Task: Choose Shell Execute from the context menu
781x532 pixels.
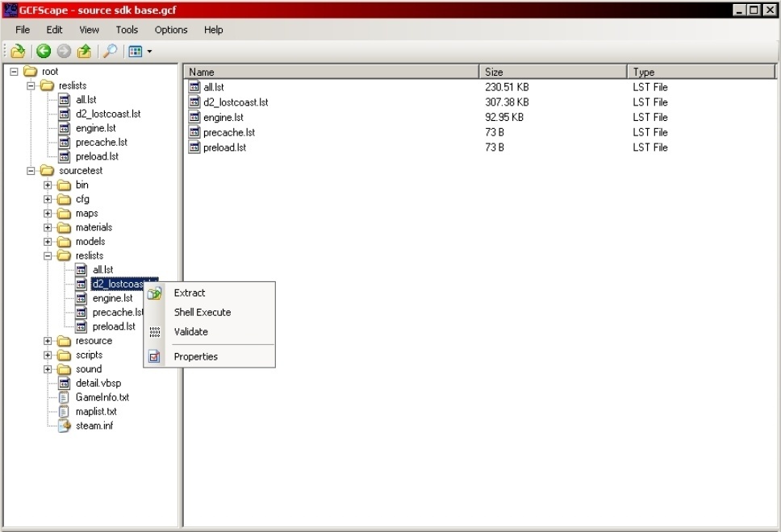Action: point(203,313)
